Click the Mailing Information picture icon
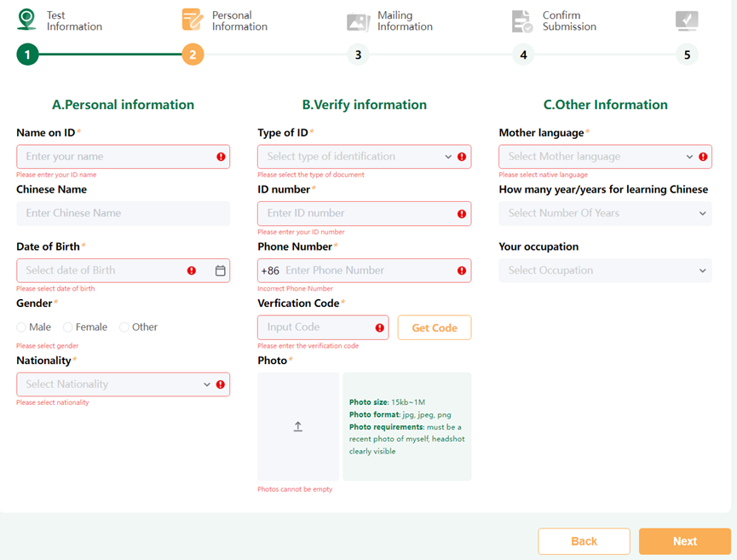This screenshot has height=560, width=737. pyautogui.click(x=358, y=21)
